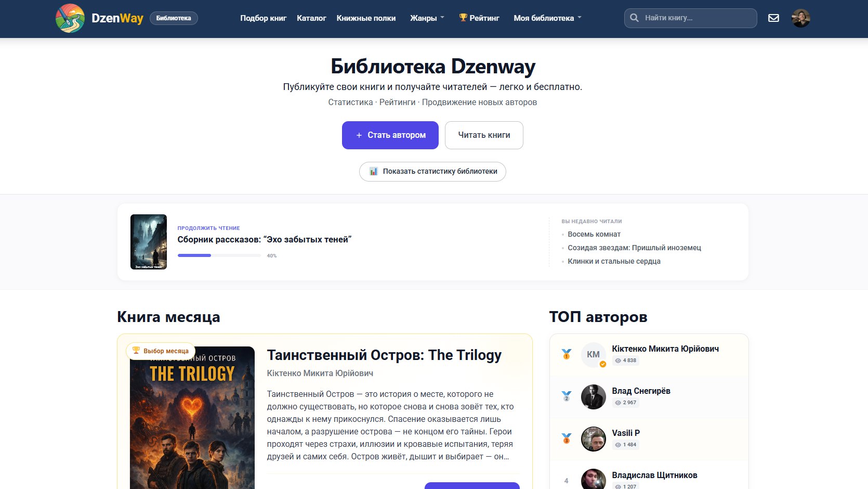Expand the Жанры dropdown menu

point(427,18)
